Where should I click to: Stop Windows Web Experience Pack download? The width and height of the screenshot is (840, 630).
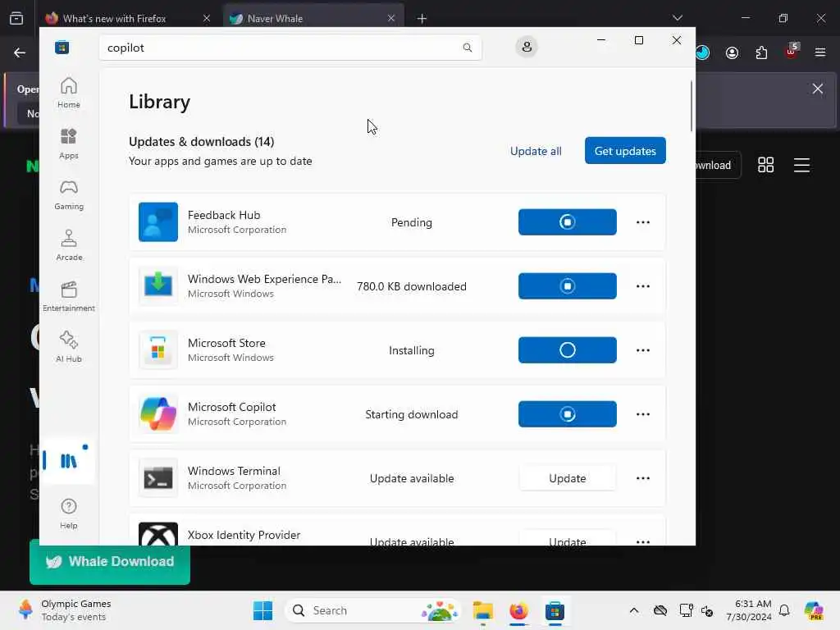click(x=568, y=286)
